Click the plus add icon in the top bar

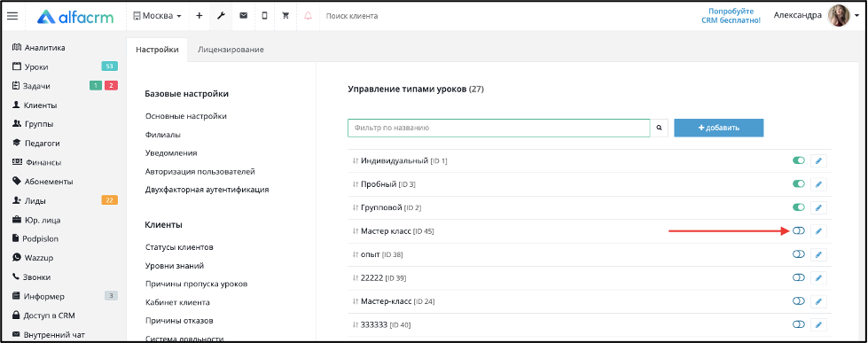(199, 16)
